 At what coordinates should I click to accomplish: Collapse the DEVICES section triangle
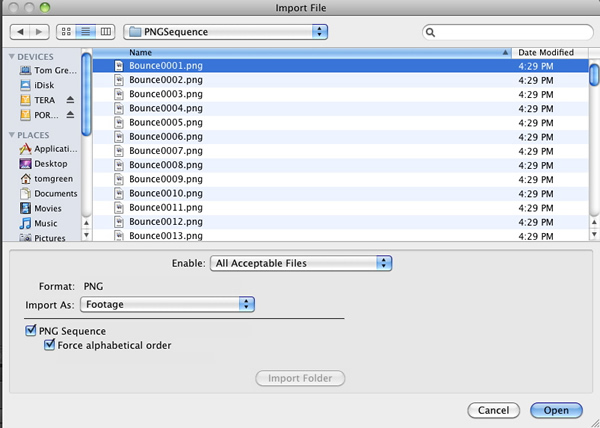click(11, 57)
